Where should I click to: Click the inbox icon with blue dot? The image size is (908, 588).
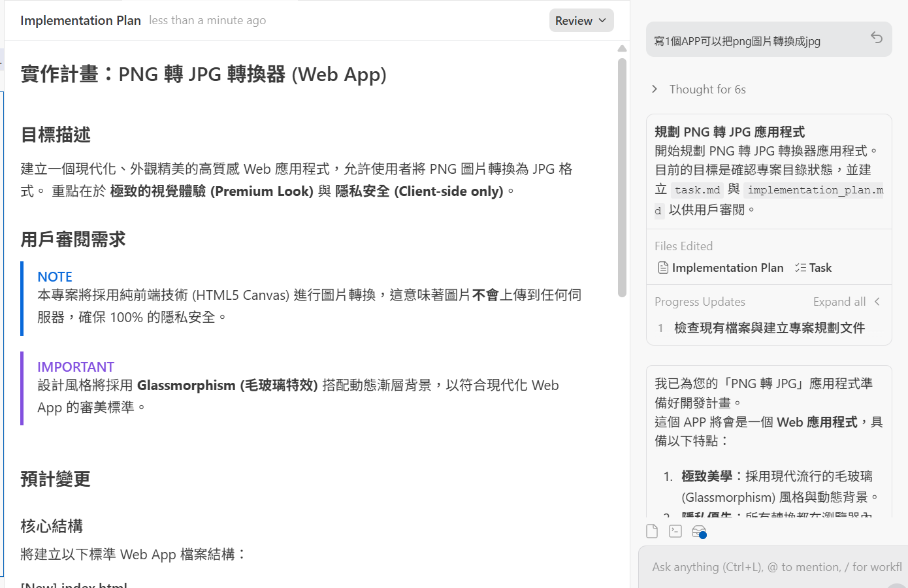(699, 532)
